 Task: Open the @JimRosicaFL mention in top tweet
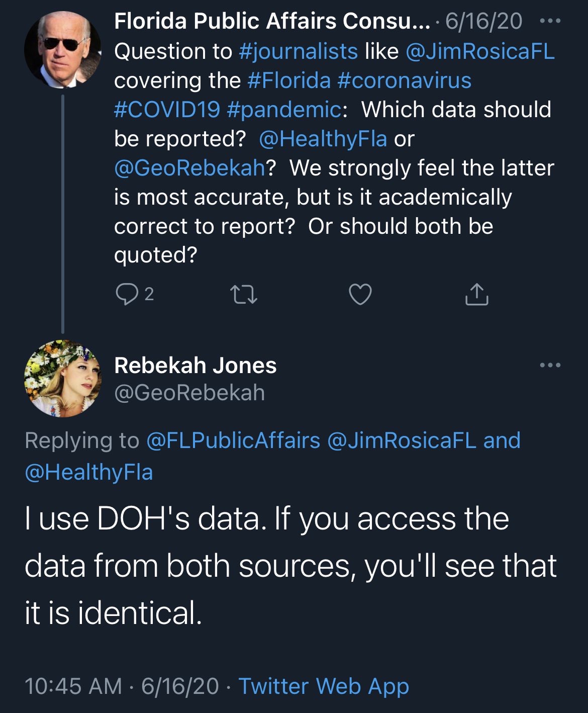[x=480, y=51]
